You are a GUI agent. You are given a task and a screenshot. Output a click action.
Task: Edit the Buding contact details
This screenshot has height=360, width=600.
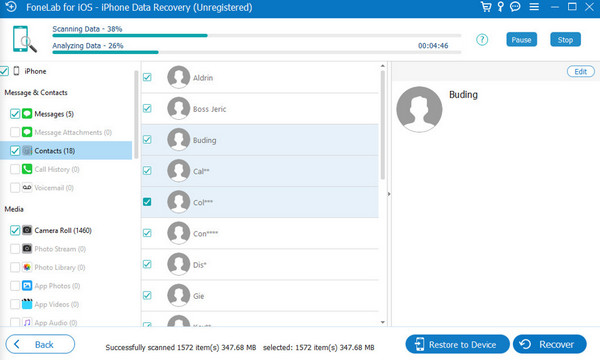tap(580, 72)
